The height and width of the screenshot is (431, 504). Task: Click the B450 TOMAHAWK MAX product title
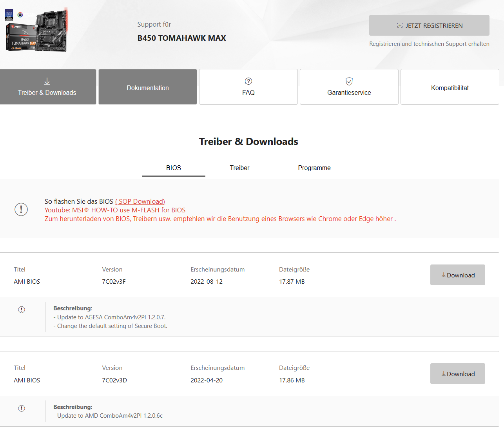coord(182,38)
